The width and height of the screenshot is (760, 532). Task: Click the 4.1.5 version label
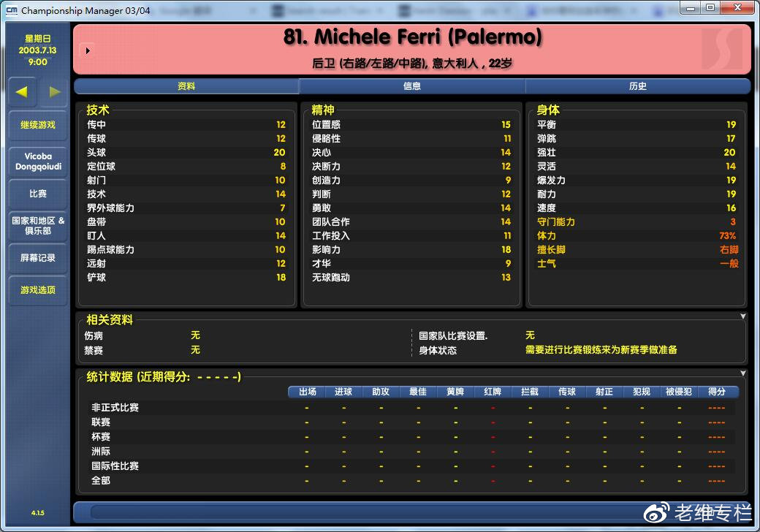click(38, 512)
